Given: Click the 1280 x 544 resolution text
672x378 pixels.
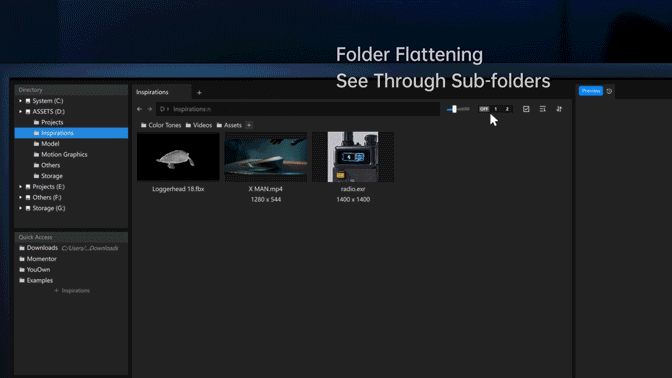Looking at the screenshot, I should click(266, 199).
